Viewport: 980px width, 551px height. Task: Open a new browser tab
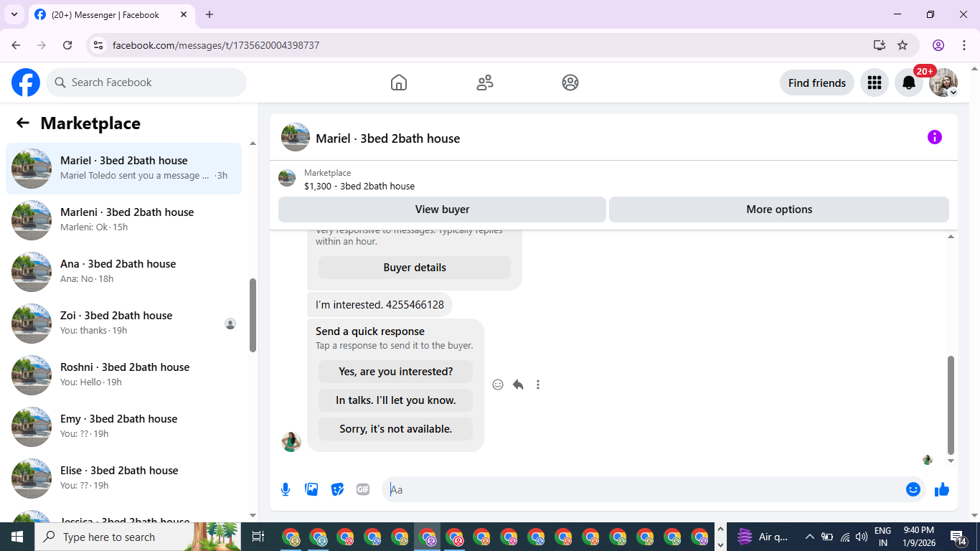pos(209,14)
